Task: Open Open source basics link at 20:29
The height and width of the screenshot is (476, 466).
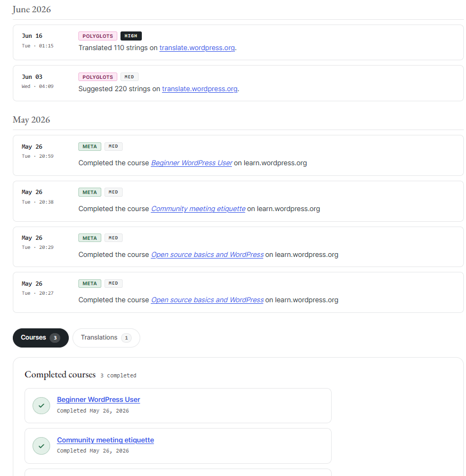Action: point(207,255)
